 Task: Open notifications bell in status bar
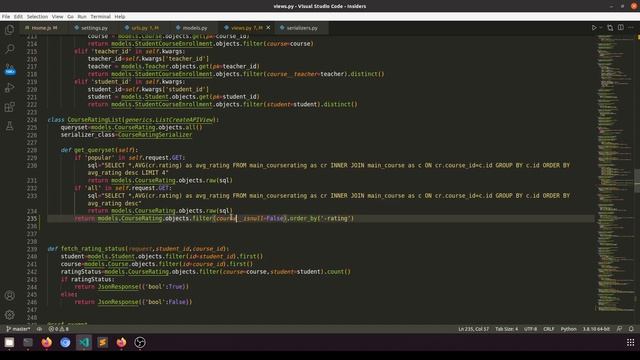[x=631, y=329]
